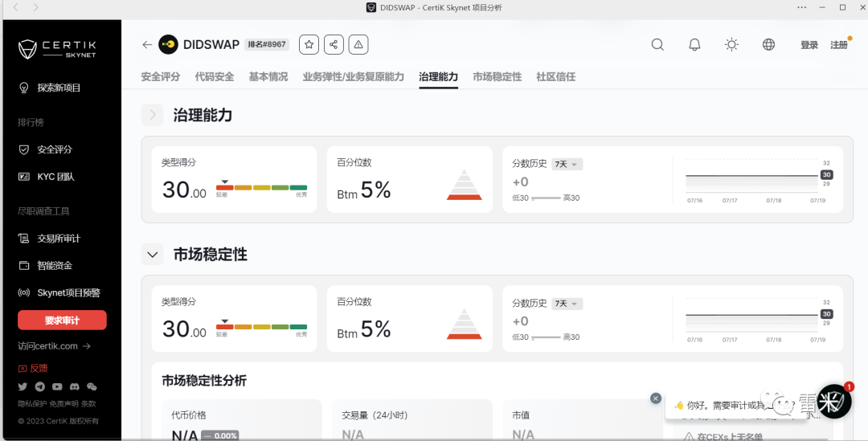
Task: Click the 市值 label
Action: (x=521, y=415)
